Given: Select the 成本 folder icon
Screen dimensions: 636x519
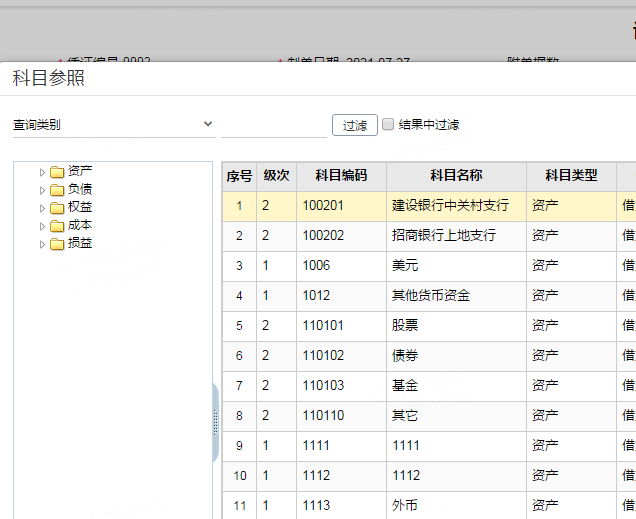Looking at the screenshot, I should 57,226.
